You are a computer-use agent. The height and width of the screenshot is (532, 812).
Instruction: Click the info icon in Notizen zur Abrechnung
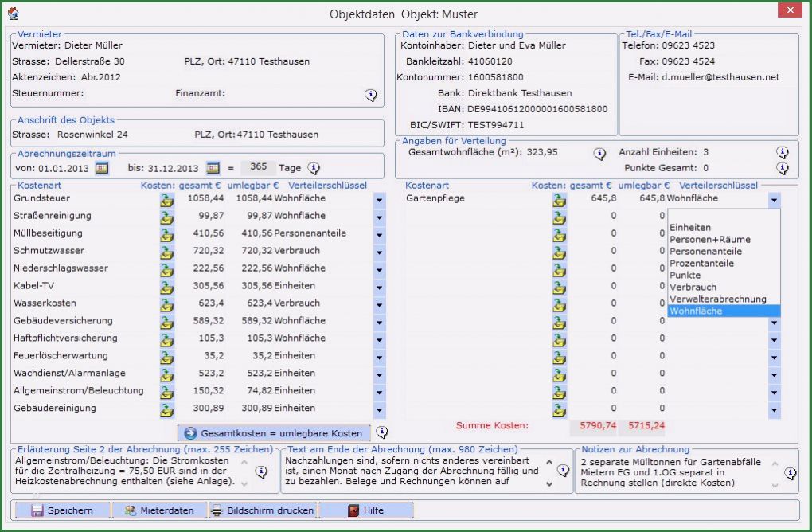point(790,473)
